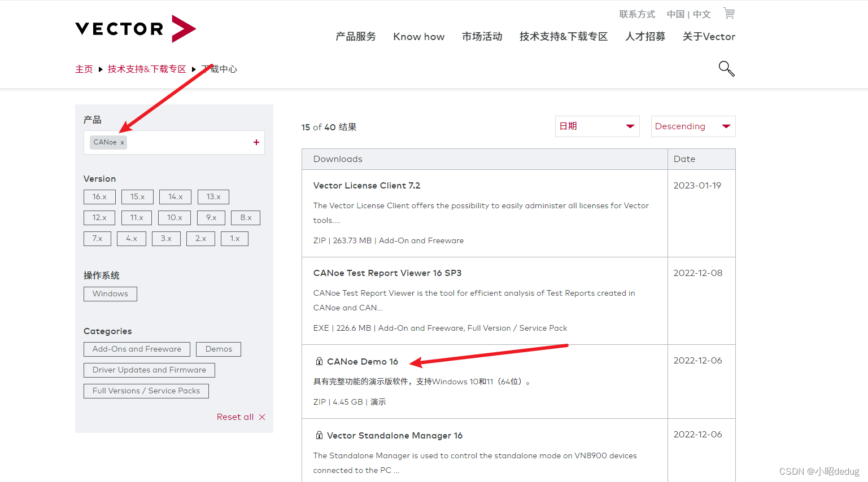Select the 3.x version filter
Image resolution: width=868 pixels, height=482 pixels.
pos(166,239)
